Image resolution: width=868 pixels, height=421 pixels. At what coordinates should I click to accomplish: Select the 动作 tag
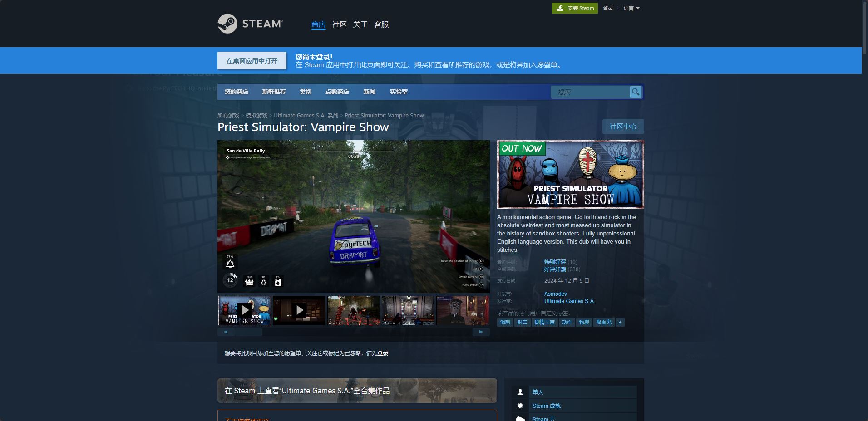point(567,322)
